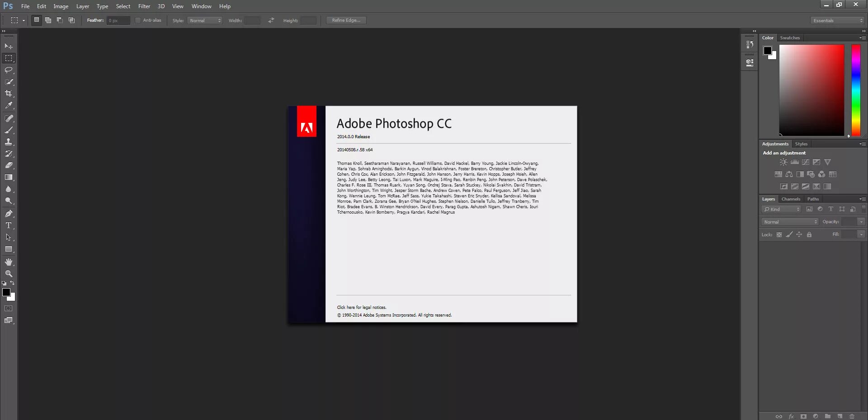Add a Levels adjustment
The height and width of the screenshot is (420, 868).
click(794, 162)
